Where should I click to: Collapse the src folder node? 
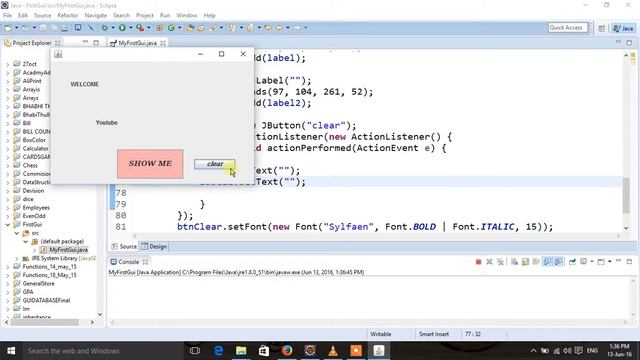pyautogui.click(x=17, y=233)
